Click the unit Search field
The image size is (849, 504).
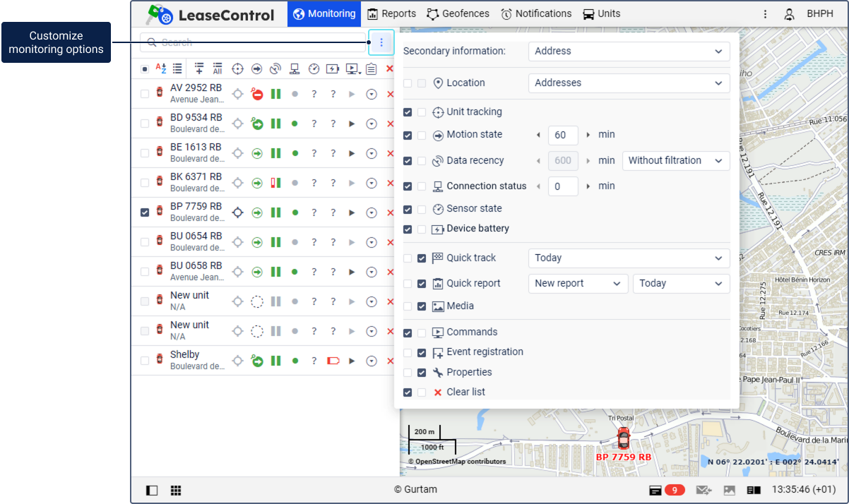click(x=253, y=42)
